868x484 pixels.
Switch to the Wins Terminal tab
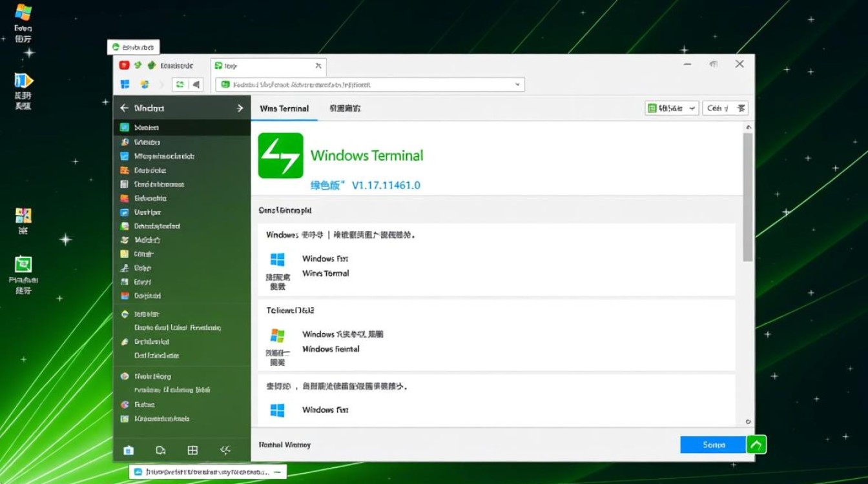click(x=284, y=109)
